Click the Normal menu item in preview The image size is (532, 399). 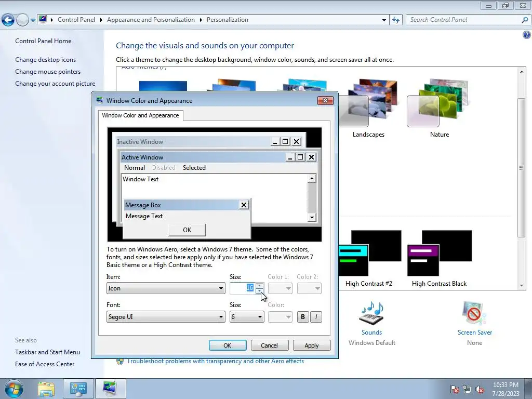[135, 168]
